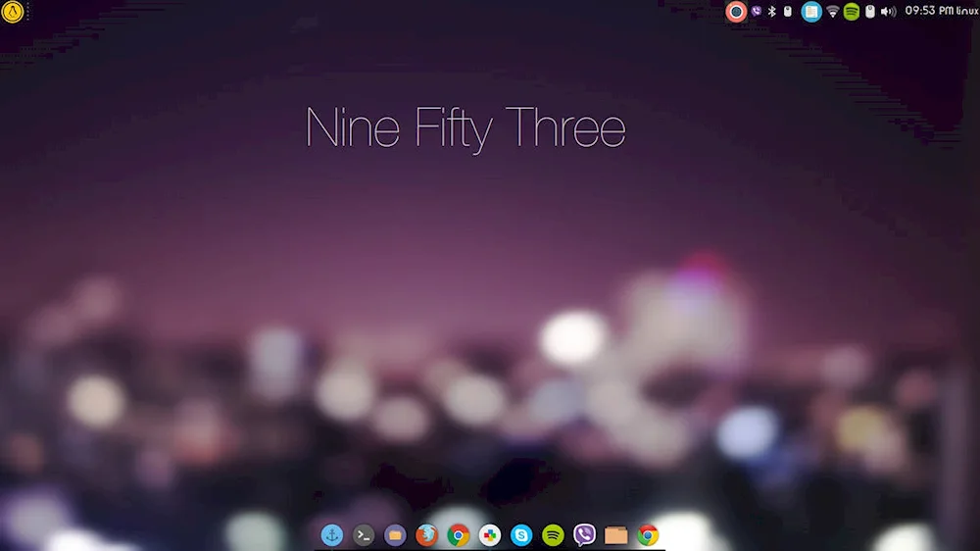Open the tan folder dock icon

click(x=616, y=535)
